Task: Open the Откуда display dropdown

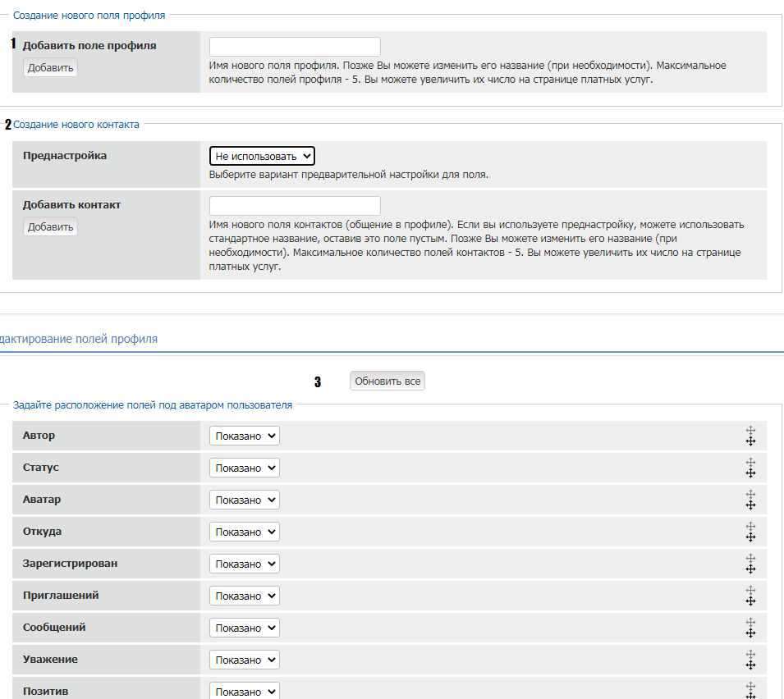Action: 245,532
